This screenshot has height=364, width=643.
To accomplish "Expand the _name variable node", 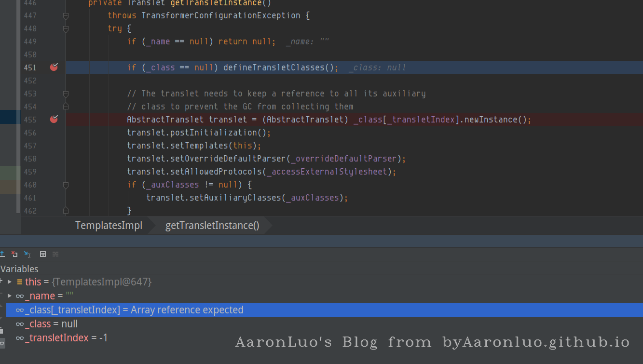I will click(10, 296).
